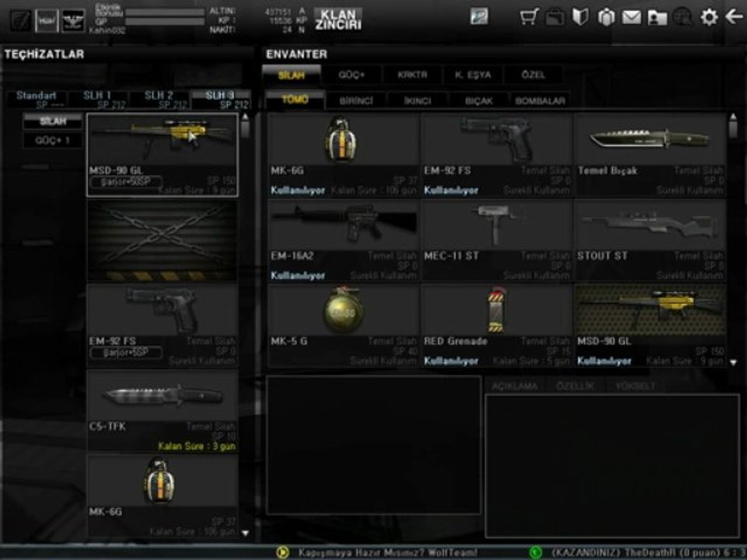Viewport: 747px width, 560px height.
Task: Open settings gear icon
Action: pyautogui.click(x=709, y=17)
